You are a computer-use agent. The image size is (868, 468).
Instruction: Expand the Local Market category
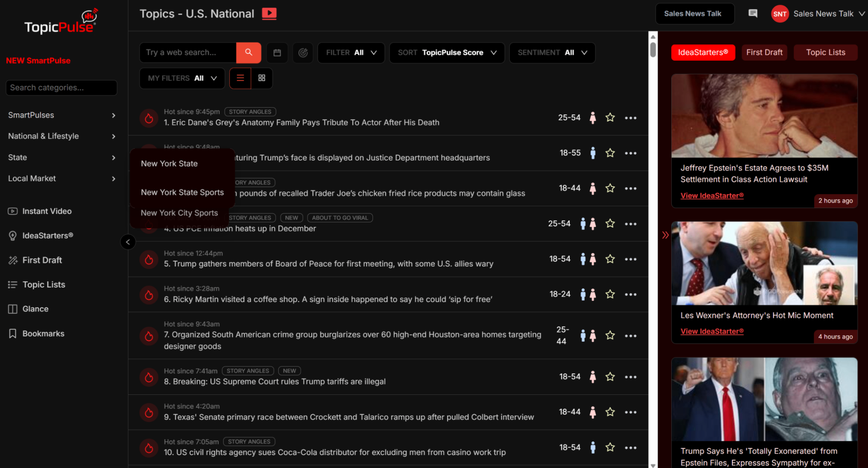(62, 179)
